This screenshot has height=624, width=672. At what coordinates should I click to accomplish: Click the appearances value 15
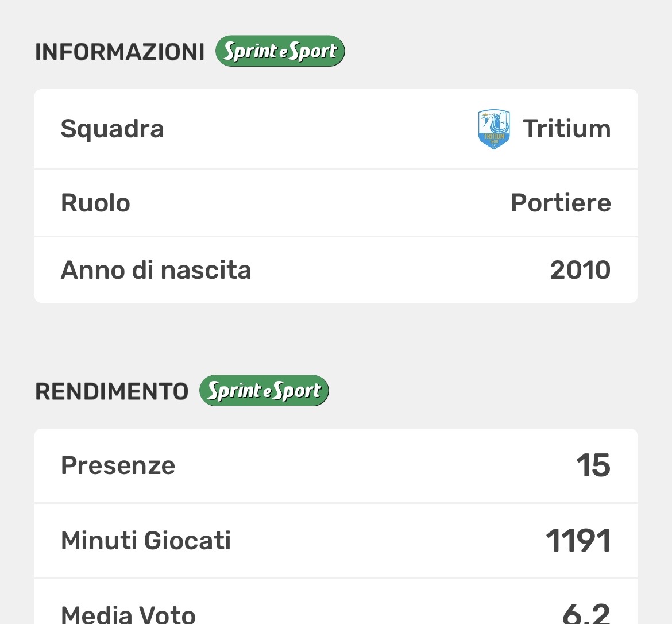pos(593,465)
